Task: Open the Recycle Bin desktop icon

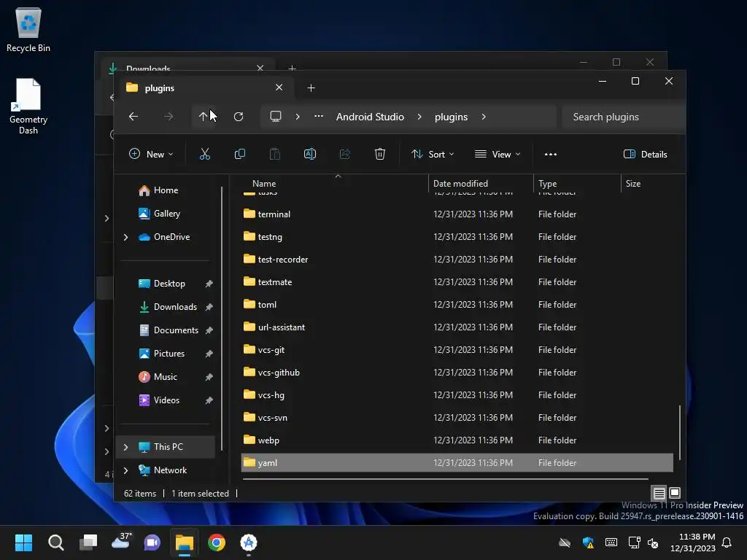Action: (28, 30)
